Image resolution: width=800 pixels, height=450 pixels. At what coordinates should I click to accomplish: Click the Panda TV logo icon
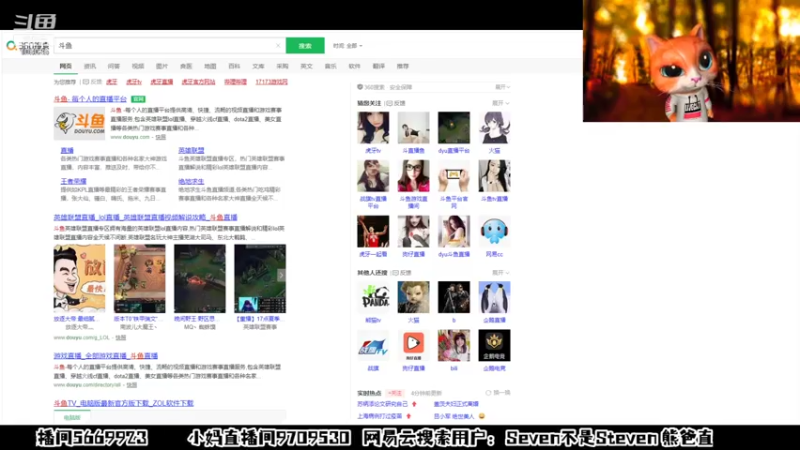click(373, 297)
